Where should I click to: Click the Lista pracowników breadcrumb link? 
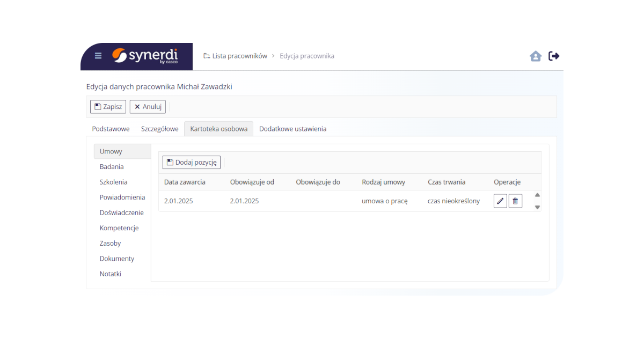235,56
